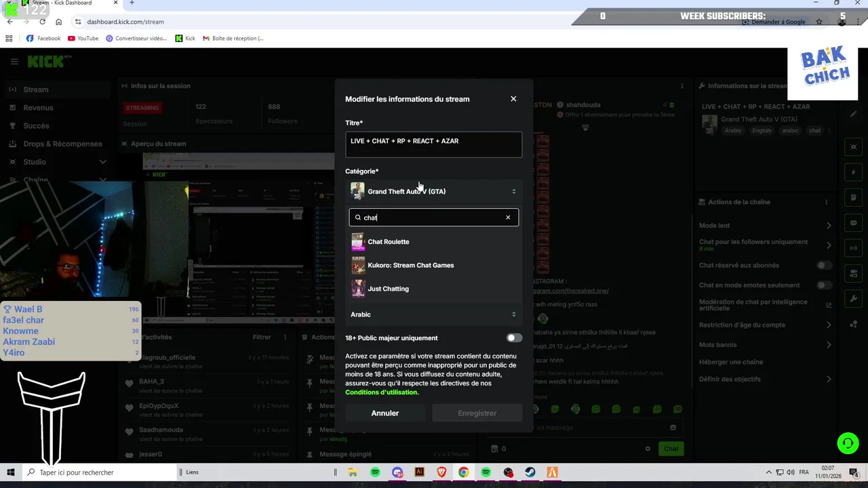Open File Explorer from the taskbar
This screenshot has height=488, width=868.
(x=353, y=472)
